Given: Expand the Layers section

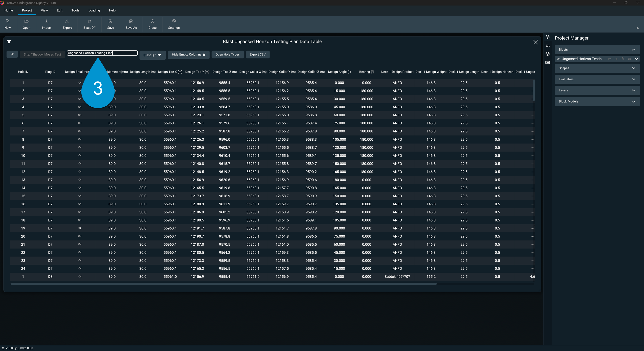Looking at the screenshot, I should pos(634,90).
